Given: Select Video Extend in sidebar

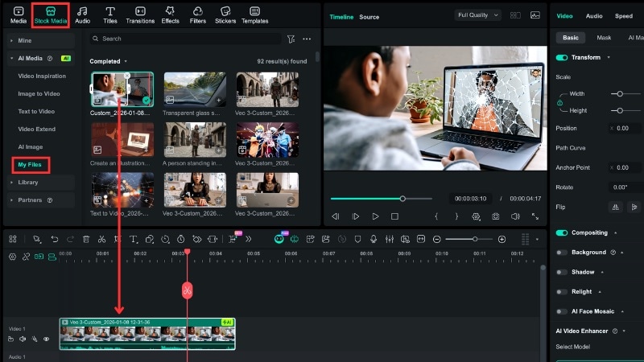Looking at the screenshot, I should tap(36, 129).
